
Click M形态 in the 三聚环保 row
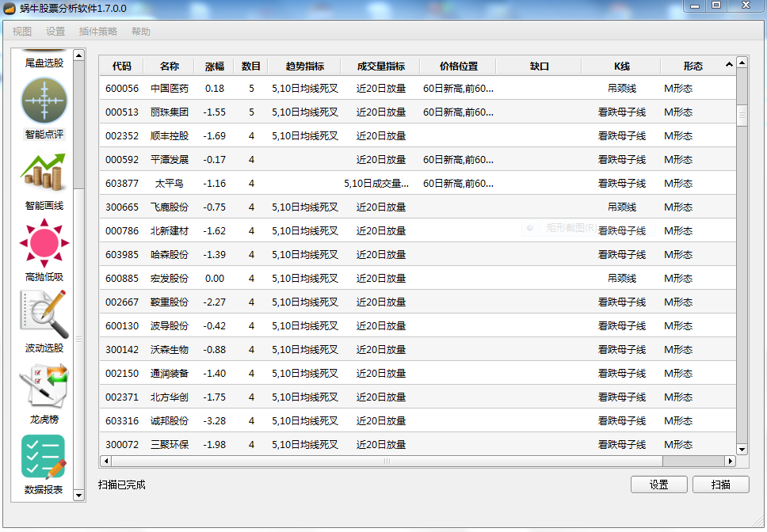pyautogui.click(x=678, y=445)
